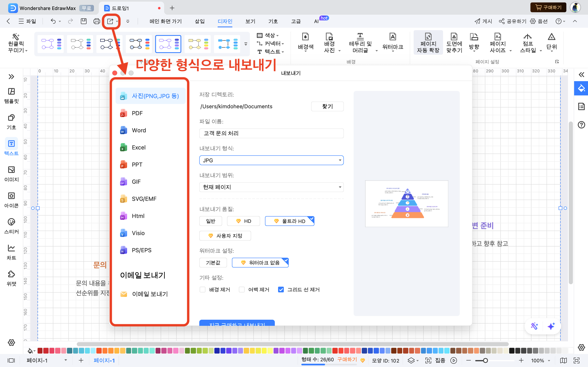The height and width of the screenshot is (367, 588).
Task: Click the 찾기 browse button
Action: (327, 106)
